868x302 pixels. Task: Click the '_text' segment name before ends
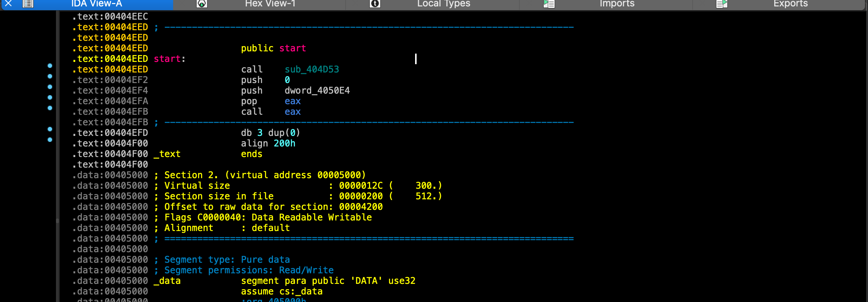[x=167, y=154]
